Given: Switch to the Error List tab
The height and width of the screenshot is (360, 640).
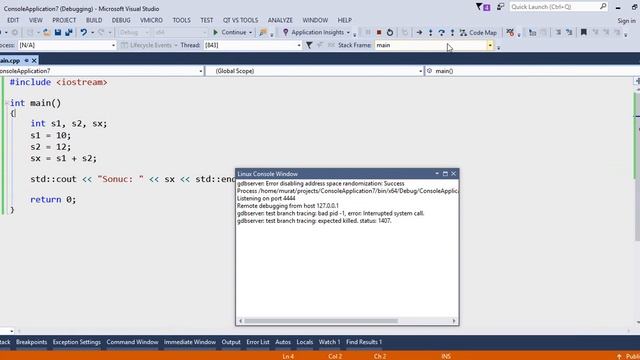Looking at the screenshot, I should point(258,342).
